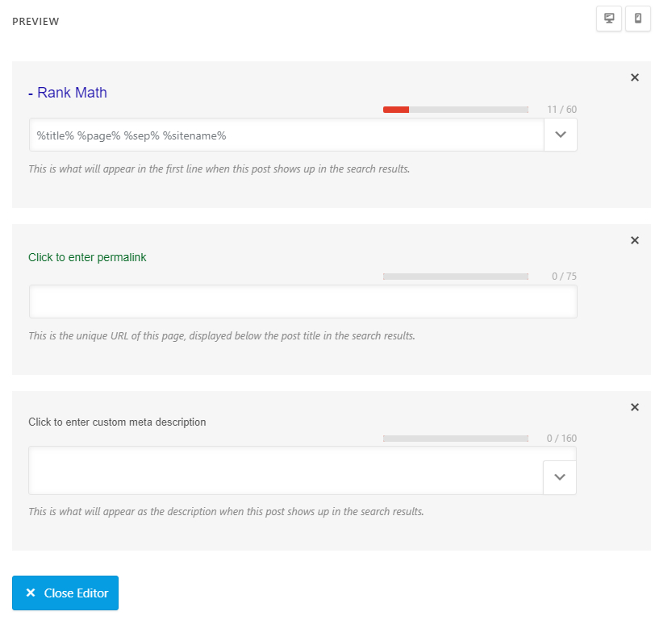The image size is (672, 624).
Task: Click the description length progress bar
Action: tap(456, 439)
